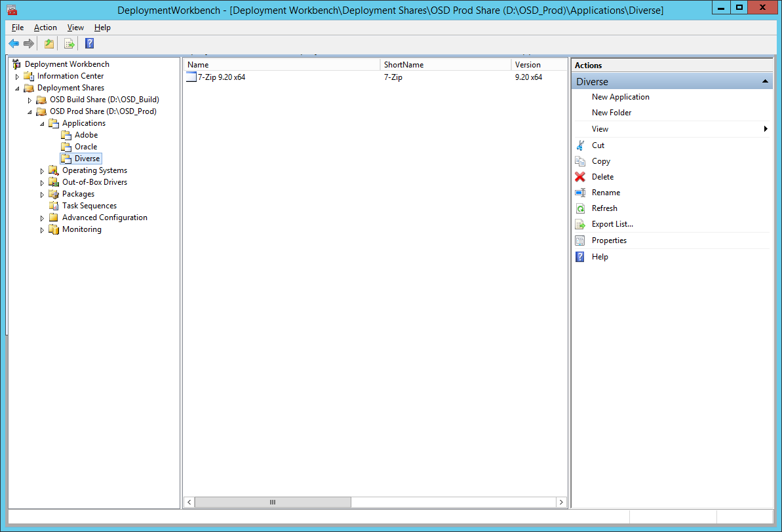Expand the OSD Build Share node
782x532 pixels.
tap(30, 100)
